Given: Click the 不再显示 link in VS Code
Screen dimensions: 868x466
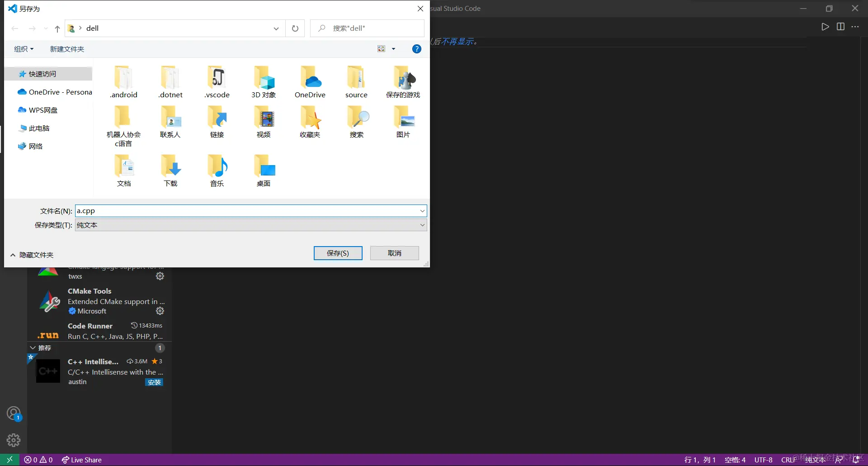Looking at the screenshot, I should [457, 42].
